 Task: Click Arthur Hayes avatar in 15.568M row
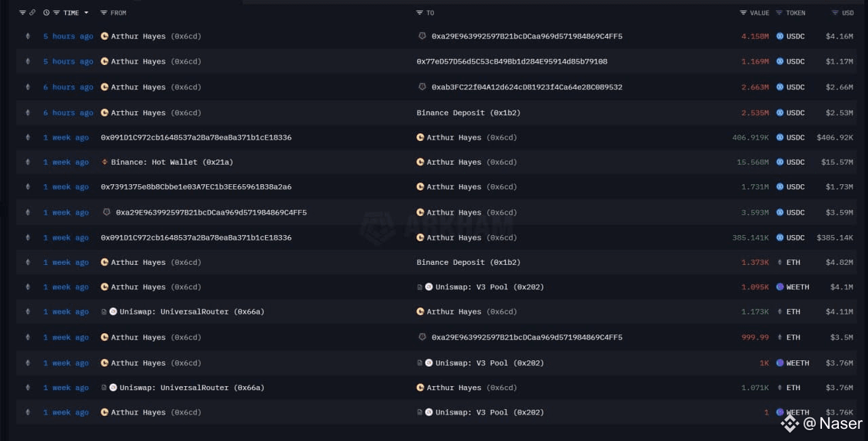click(x=420, y=163)
